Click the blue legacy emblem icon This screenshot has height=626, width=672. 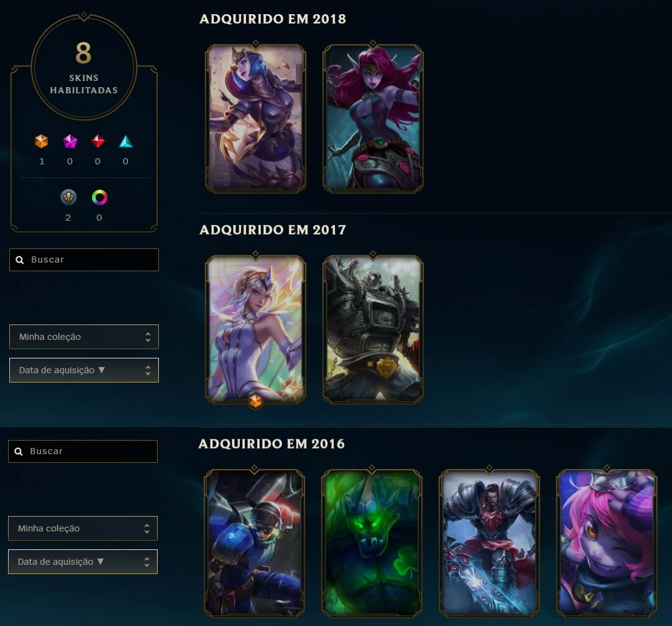[69, 197]
